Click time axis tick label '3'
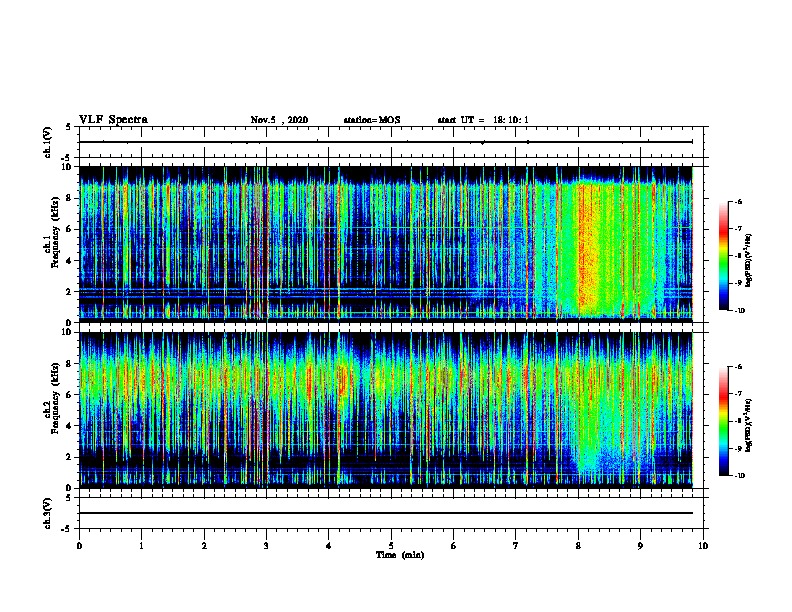Image resolution: width=792 pixels, height=612 pixels. [266, 546]
